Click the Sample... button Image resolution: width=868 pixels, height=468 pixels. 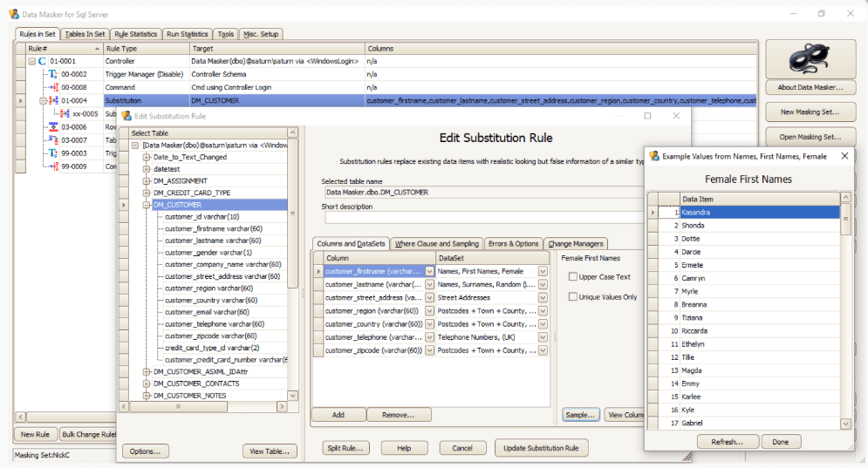click(x=580, y=415)
